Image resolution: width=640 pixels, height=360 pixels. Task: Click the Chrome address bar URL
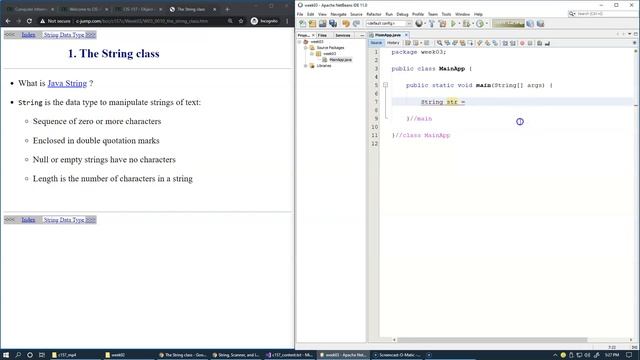[x=142, y=21]
